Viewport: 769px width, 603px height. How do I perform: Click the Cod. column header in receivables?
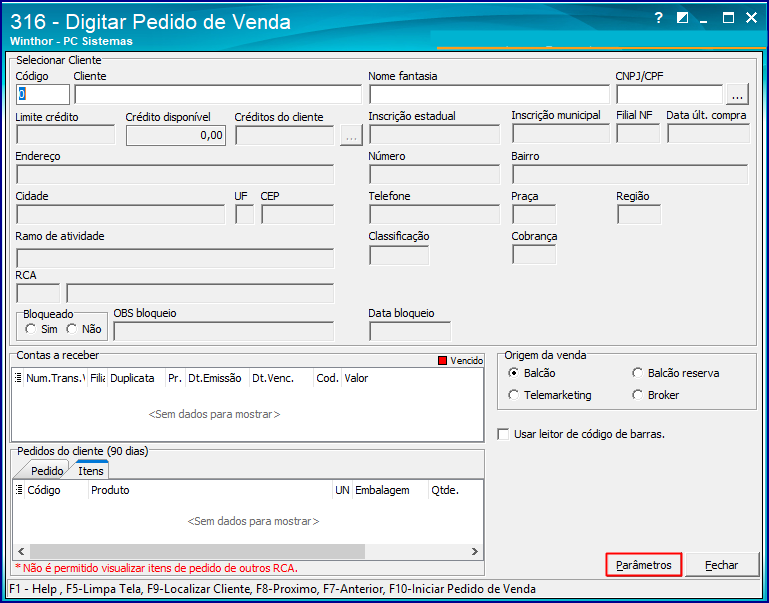click(327, 378)
